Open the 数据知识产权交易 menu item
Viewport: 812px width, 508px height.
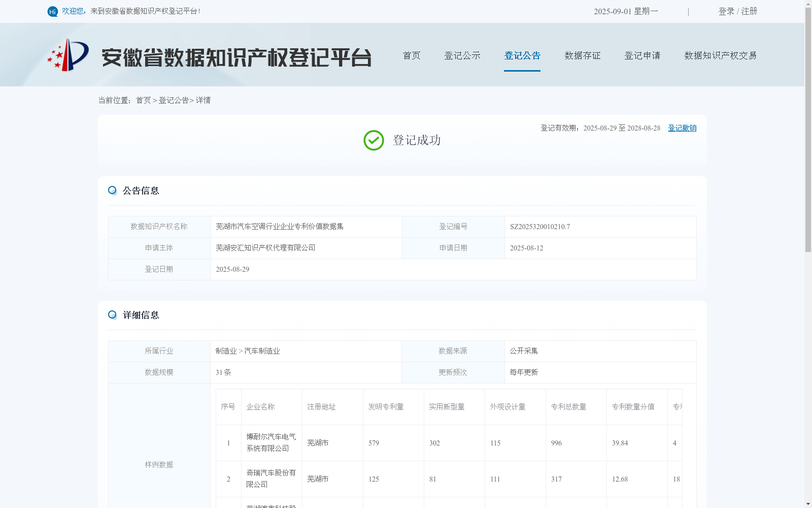pos(720,56)
